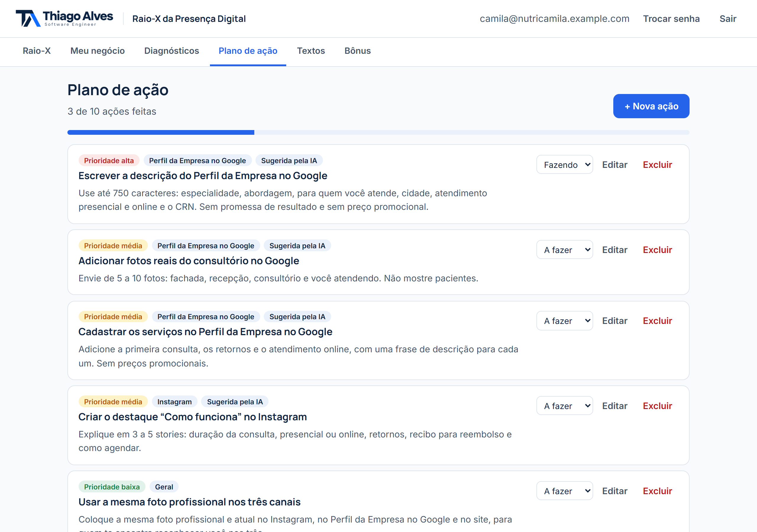Click Sugerida pela IA badge on Instagram action
The width and height of the screenshot is (757, 532).
pyautogui.click(x=235, y=402)
